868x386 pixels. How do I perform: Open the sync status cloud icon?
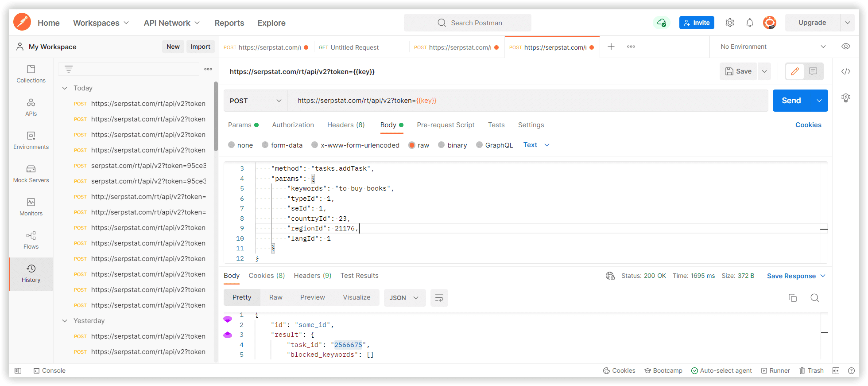point(661,23)
